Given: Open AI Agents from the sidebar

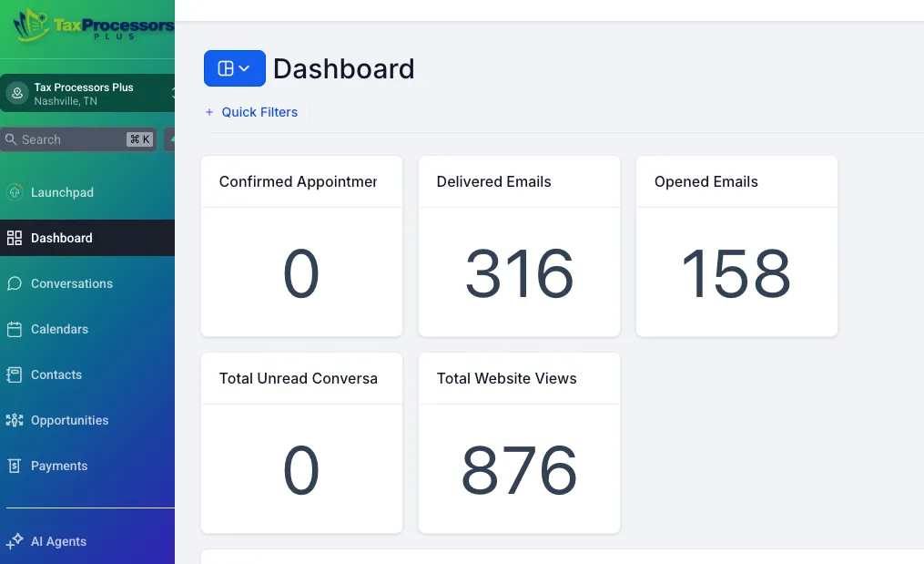Looking at the screenshot, I should click(x=87, y=541).
